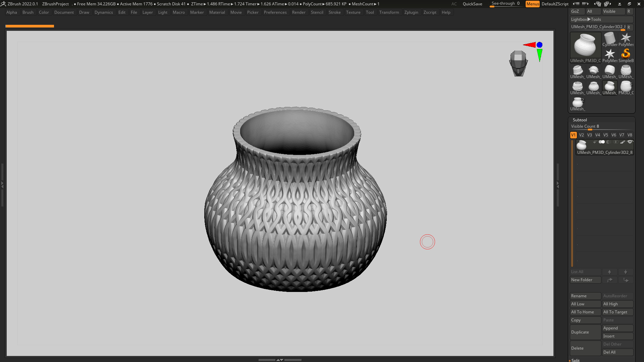Screen dimensions: 644x362
Task: Select the PolyMesh star beside SimpleBrush
Action: click(x=609, y=55)
